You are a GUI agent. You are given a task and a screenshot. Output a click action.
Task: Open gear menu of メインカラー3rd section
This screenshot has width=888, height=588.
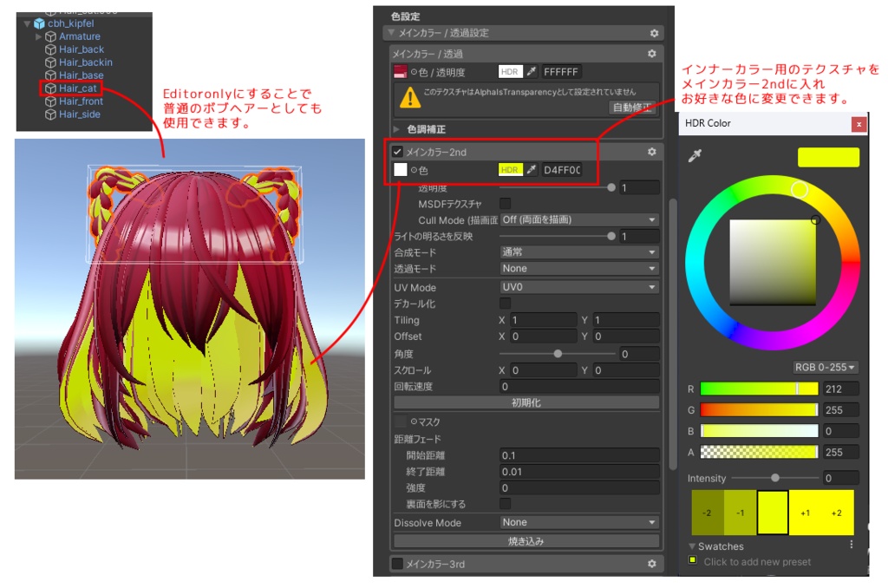click(x=652, y=564)
